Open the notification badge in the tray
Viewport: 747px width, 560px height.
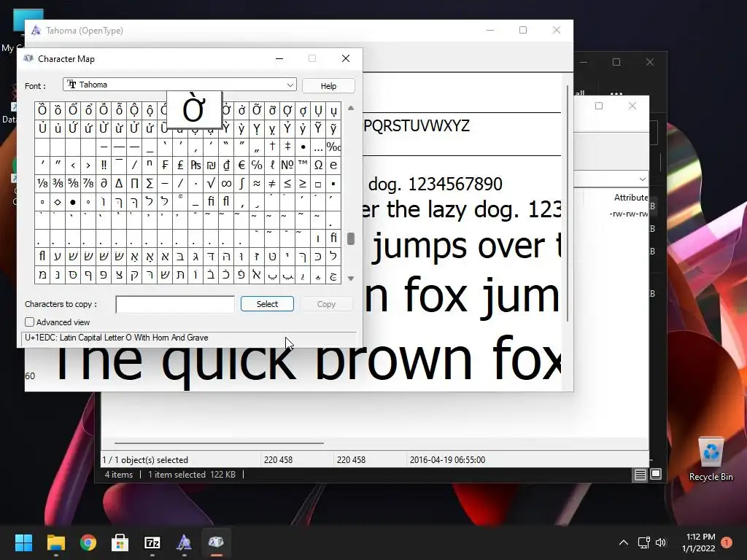(727, 542)
